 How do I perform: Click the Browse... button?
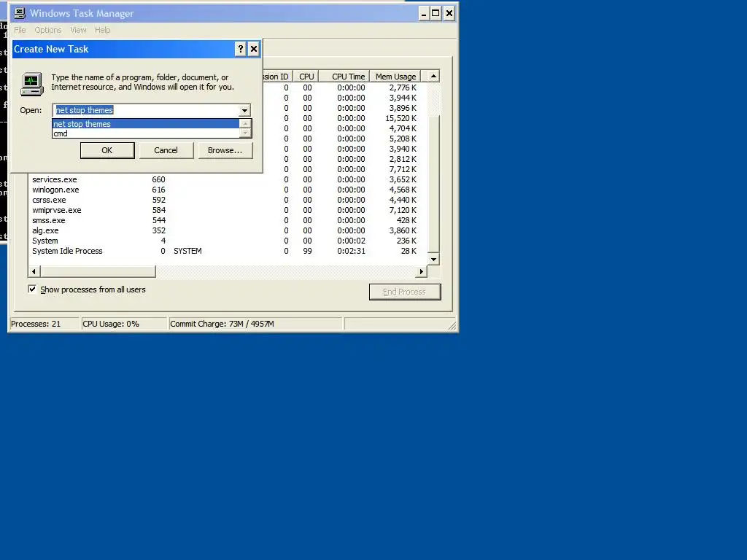225,150
